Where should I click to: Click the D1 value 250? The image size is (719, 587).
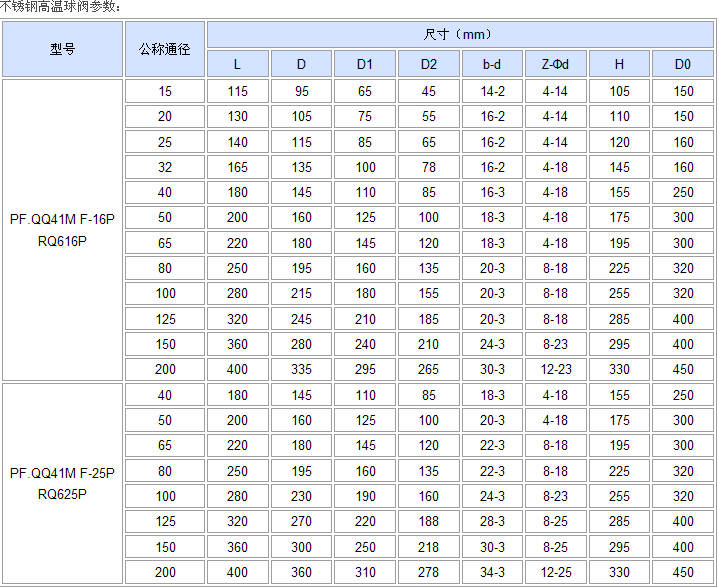(x=365, y=547)
